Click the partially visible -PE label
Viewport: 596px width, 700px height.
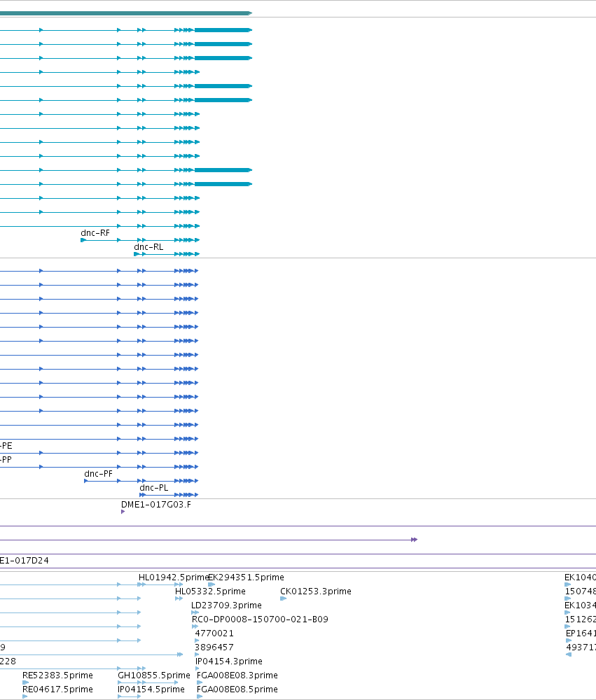pos(6,445)
